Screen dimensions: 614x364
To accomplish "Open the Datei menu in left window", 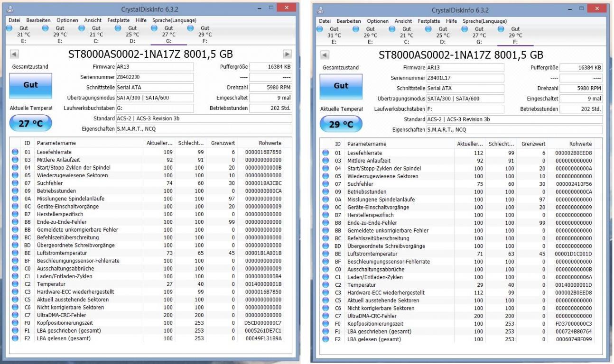I will (x=14, y=20).
